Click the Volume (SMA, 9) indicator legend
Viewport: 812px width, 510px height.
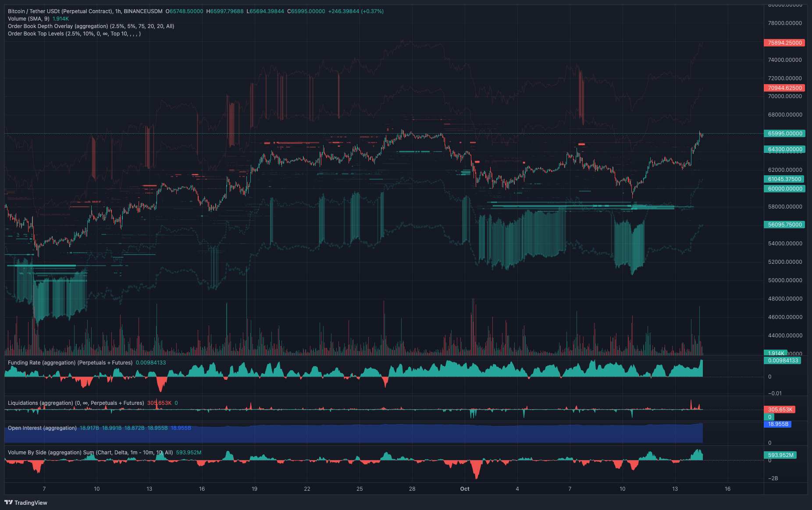(x=28, y=19)
